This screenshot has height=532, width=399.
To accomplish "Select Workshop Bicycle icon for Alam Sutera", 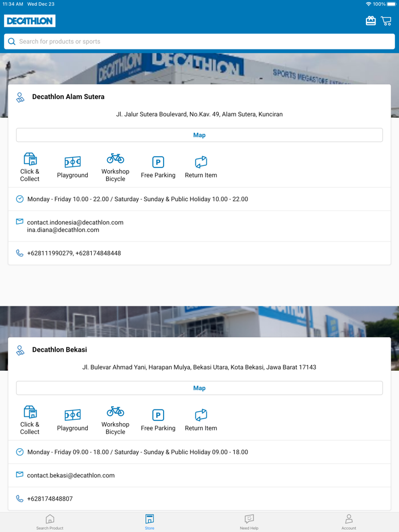I will [116, 158].
